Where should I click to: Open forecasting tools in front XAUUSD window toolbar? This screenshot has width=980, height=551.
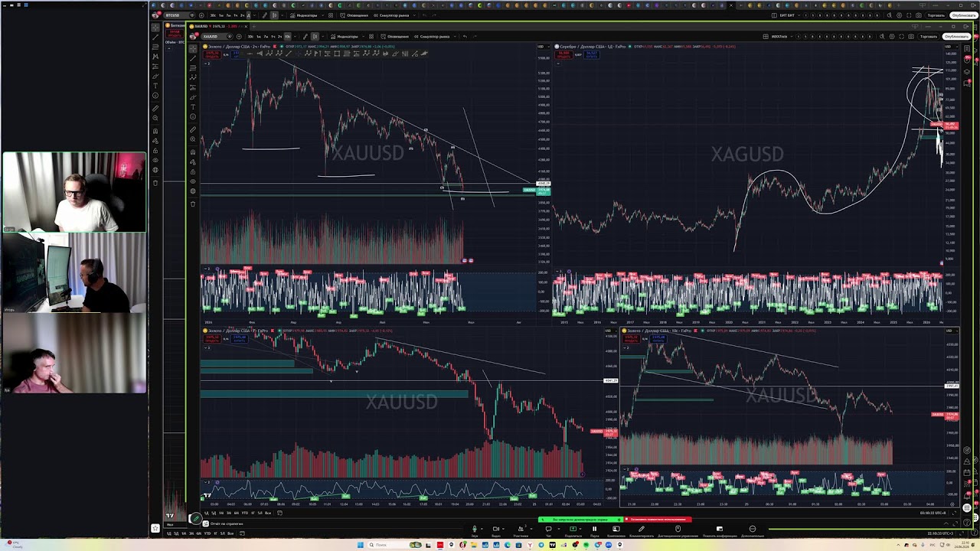(x=193, y=87)
